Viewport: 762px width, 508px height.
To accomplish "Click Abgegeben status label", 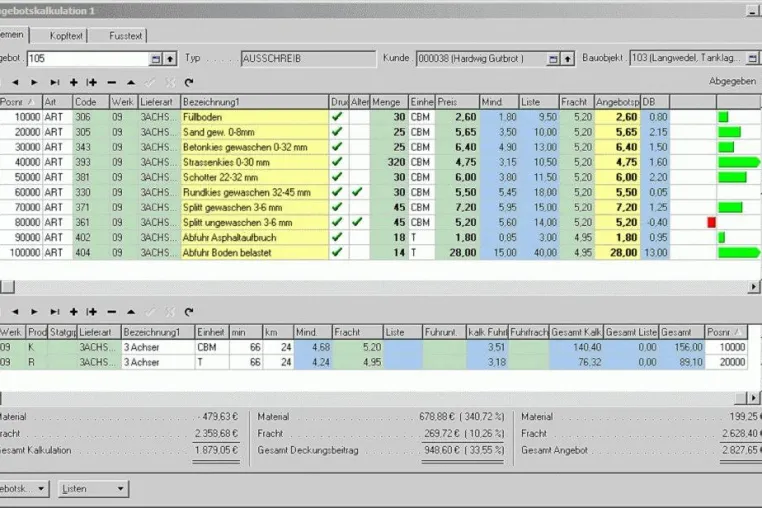I will coord(732,81).
